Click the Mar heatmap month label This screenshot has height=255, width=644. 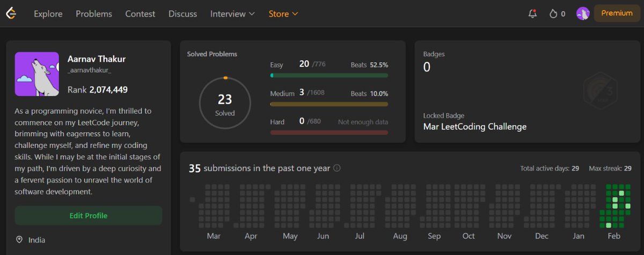[214, 236]
